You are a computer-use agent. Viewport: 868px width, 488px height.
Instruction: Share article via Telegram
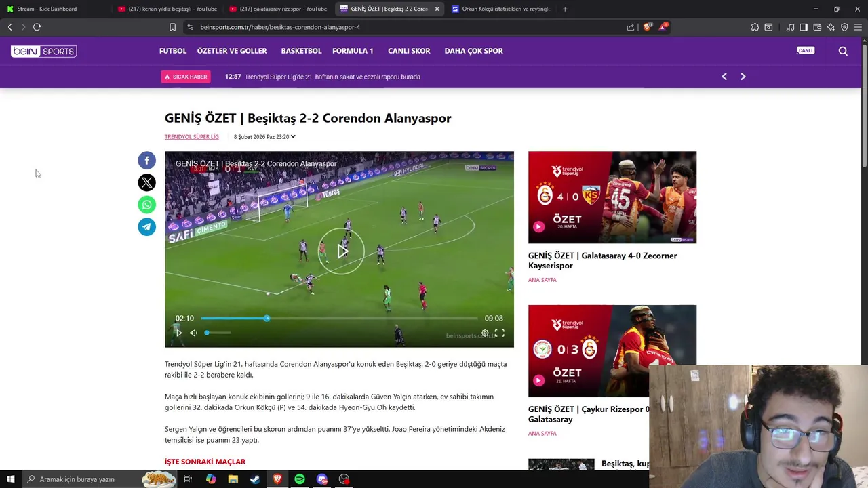coord(146,227)
